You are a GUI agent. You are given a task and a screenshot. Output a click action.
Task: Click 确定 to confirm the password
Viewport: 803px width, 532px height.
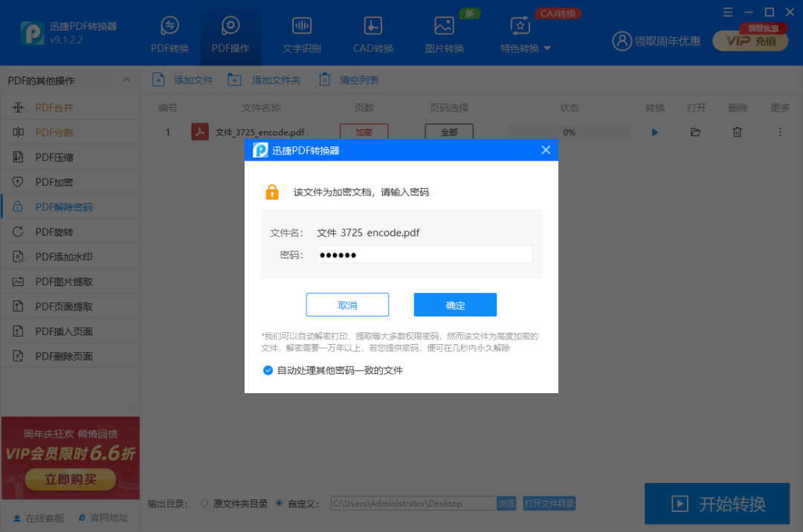click(x=455, y=305)
